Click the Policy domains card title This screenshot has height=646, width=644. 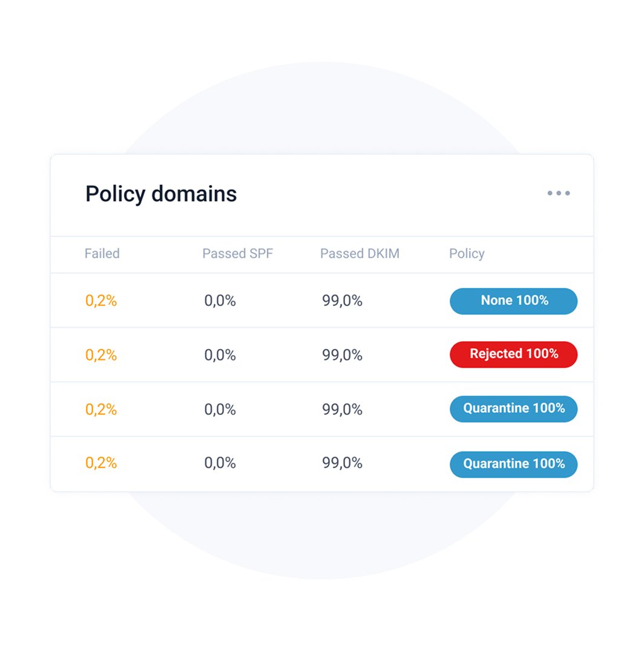click(x=161, y=194)
